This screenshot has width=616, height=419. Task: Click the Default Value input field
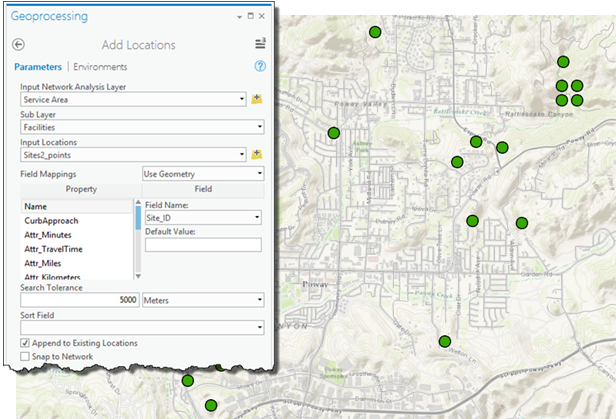[202, 245]
